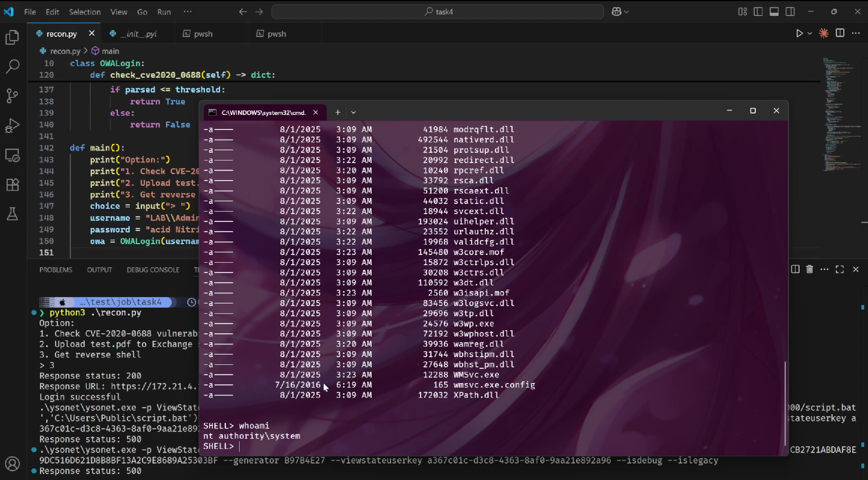Switch to the __init__.pyi editor tab
This screenshot has height=480, width=868.
138,34
